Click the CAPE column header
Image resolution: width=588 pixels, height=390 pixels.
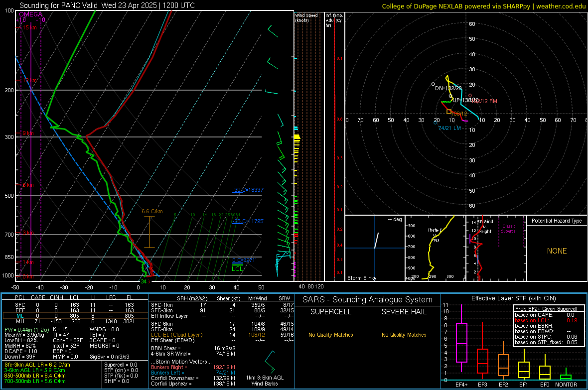coord(38,297)
